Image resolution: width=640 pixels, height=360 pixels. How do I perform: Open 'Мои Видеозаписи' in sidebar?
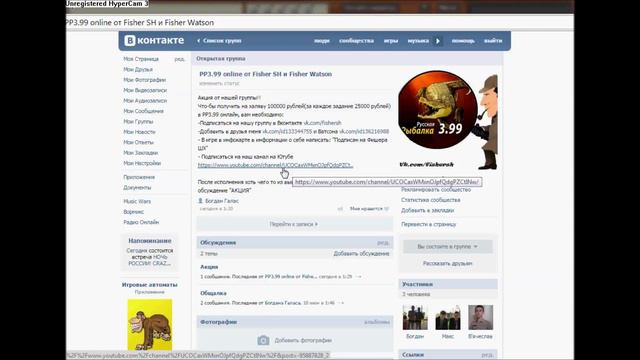(x=145, y=90)
